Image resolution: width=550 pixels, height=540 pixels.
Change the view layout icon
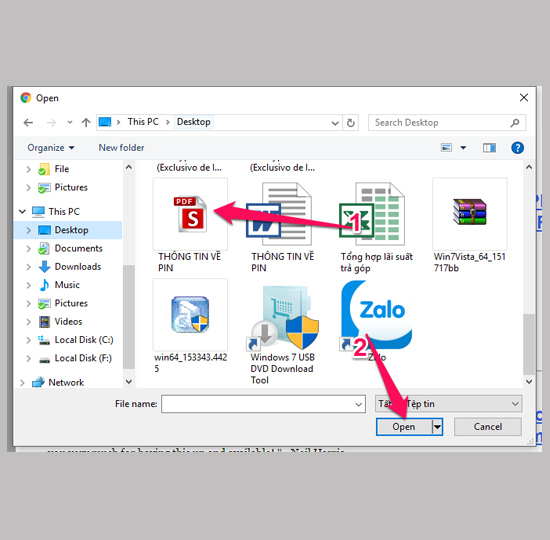[x=446, y=148]
